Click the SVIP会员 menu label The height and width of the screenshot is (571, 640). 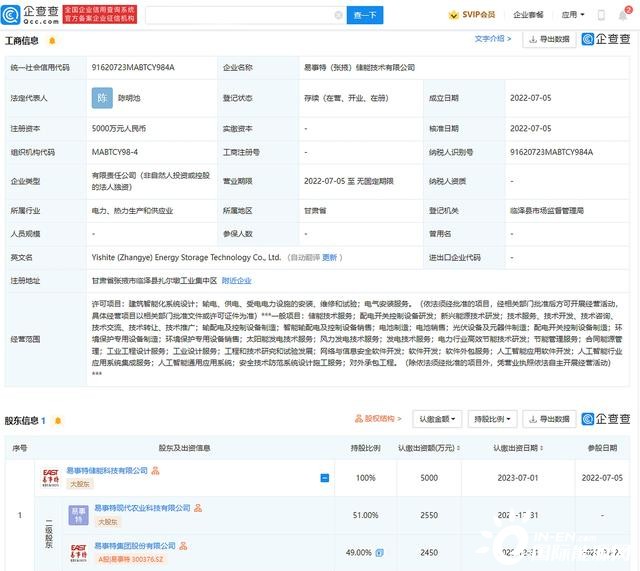pyautogui.click(x=478, y=15)
